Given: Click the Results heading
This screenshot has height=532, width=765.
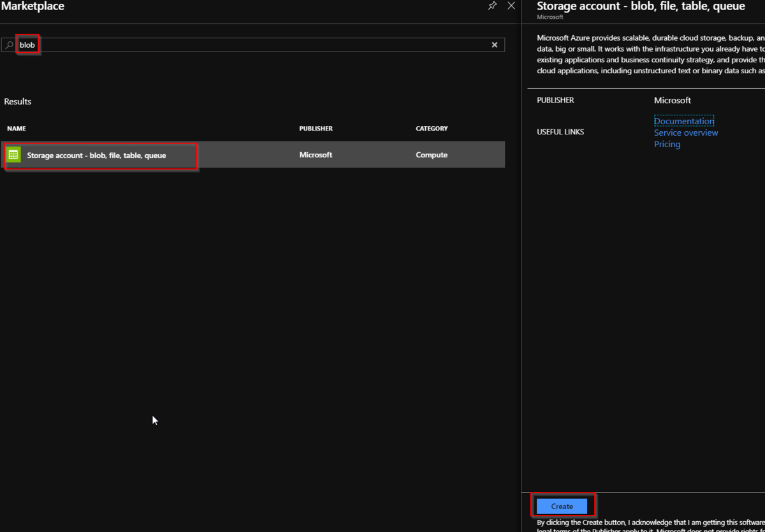Looking at the screenshot, I should coord(17,101).
